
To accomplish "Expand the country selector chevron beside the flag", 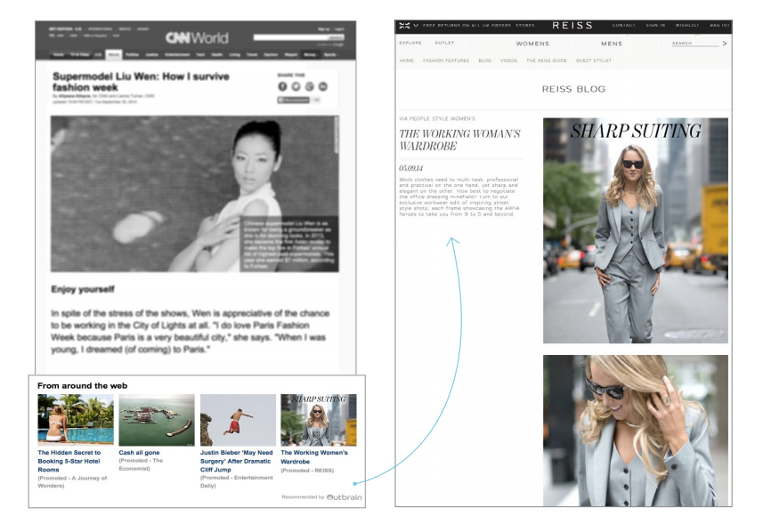I will 416,26.
